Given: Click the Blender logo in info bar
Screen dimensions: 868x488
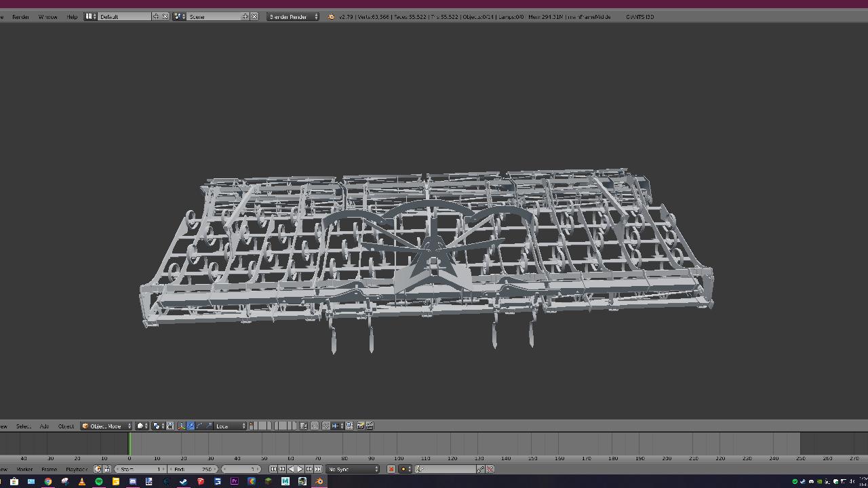Looking at the screenshot, I should [331, 16].
